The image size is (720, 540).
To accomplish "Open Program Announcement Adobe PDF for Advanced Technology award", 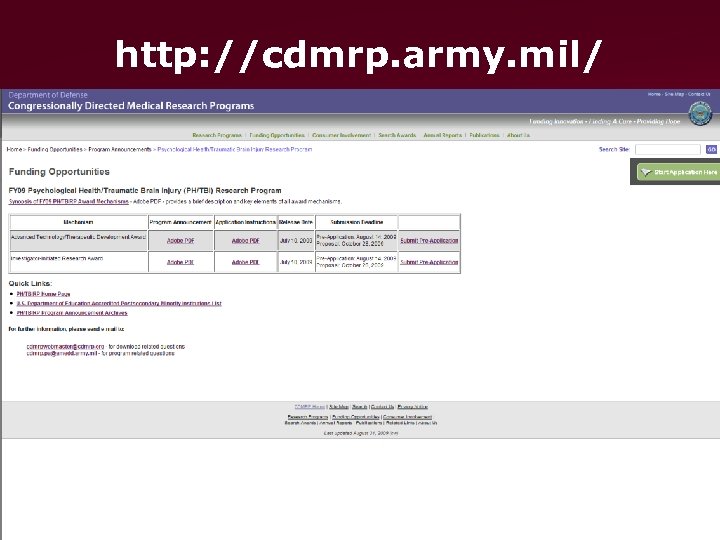I will (180, 241).
